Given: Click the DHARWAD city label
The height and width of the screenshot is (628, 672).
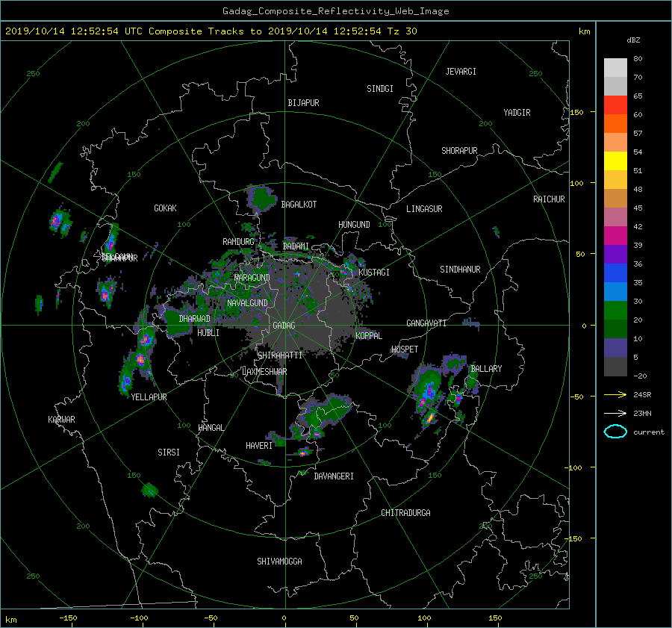Looking at the screenshot, I should (x=194, y=319).
